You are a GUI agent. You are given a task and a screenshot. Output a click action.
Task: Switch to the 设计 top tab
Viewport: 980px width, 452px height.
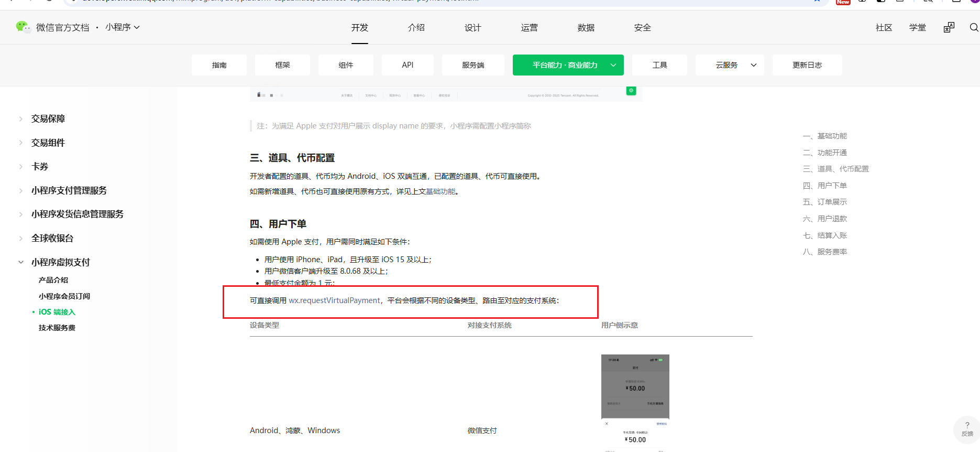[x=473, y=28]
